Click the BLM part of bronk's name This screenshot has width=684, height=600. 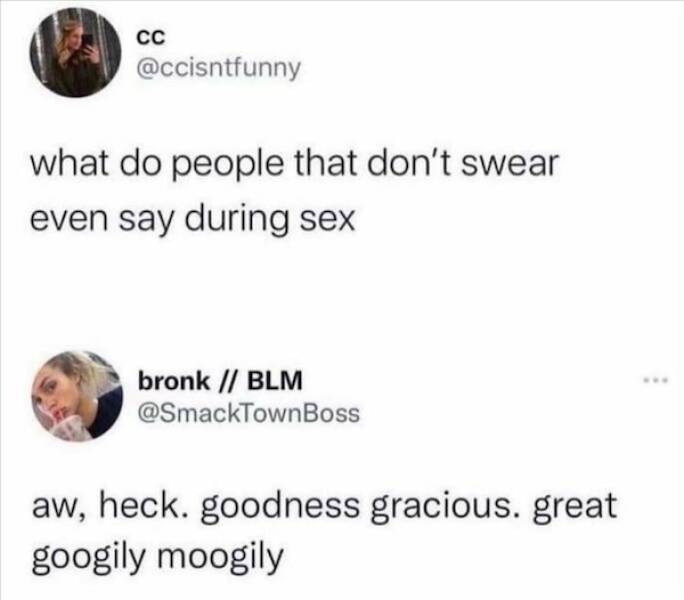[x=275, y=380]
